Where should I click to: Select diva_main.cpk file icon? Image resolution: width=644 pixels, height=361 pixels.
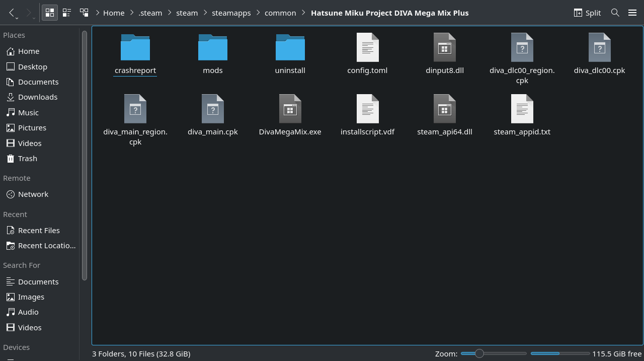(213, 109)
